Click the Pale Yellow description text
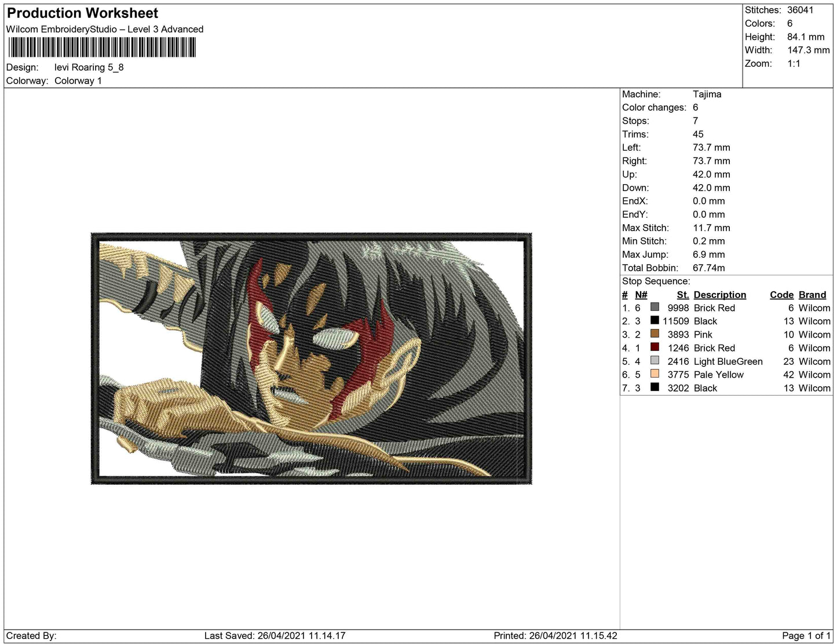The image size is (837, 644). pyautogui.click(x=719, y=375)
